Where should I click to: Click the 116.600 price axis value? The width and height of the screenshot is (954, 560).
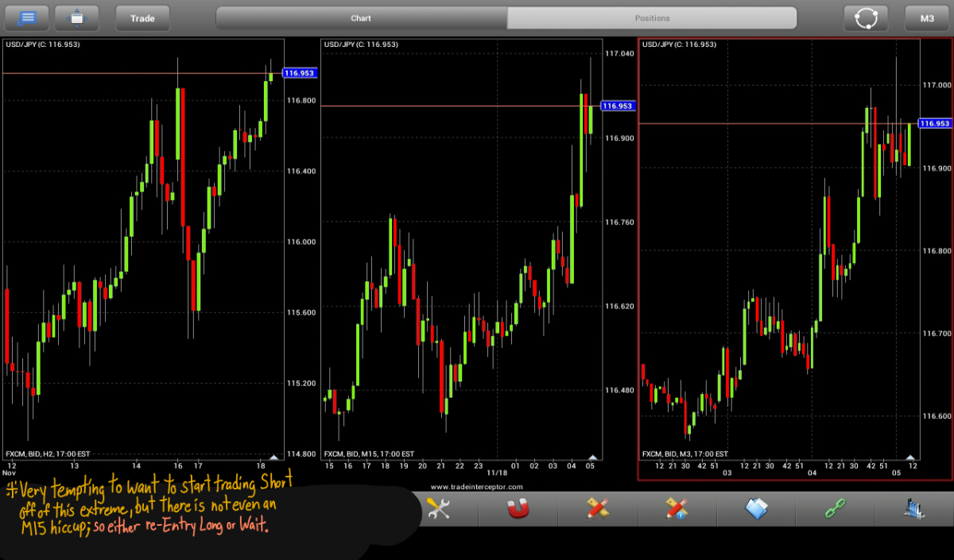point(937,416)
